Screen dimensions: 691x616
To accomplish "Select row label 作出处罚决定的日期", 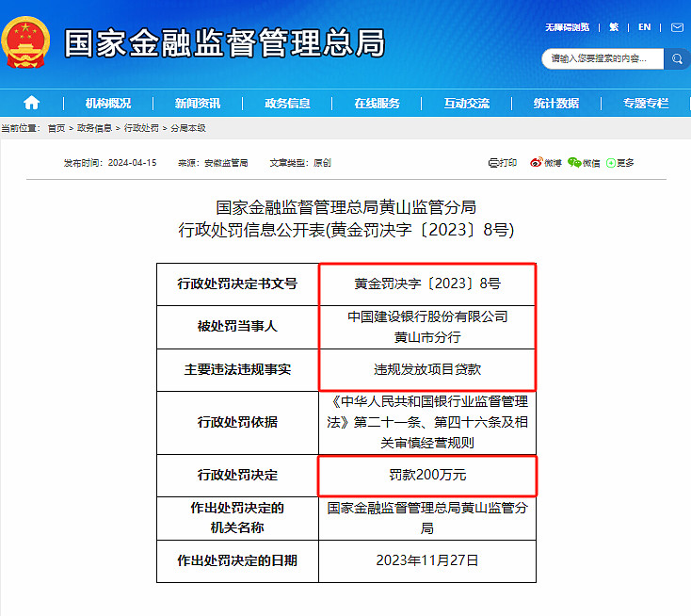I will tap(237, 560).
